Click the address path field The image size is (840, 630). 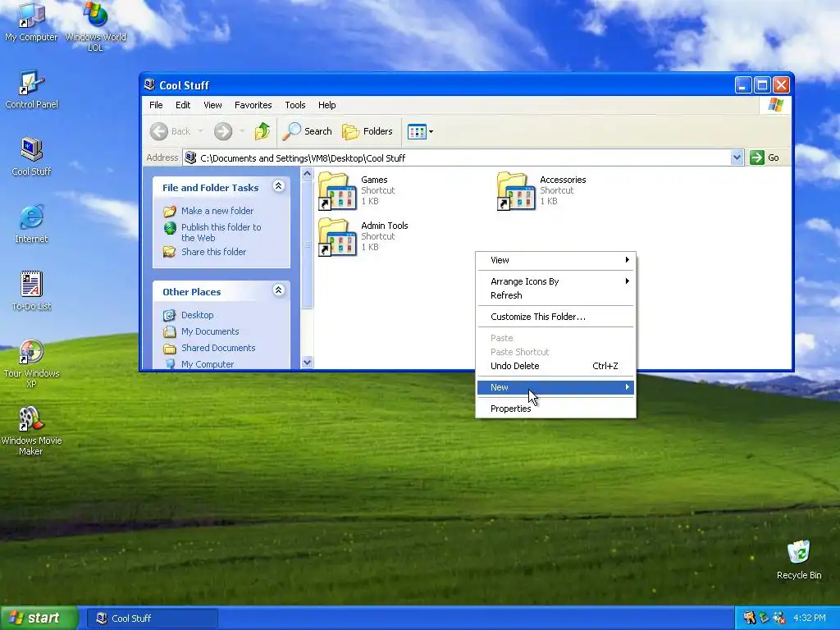tap(457, 157)
